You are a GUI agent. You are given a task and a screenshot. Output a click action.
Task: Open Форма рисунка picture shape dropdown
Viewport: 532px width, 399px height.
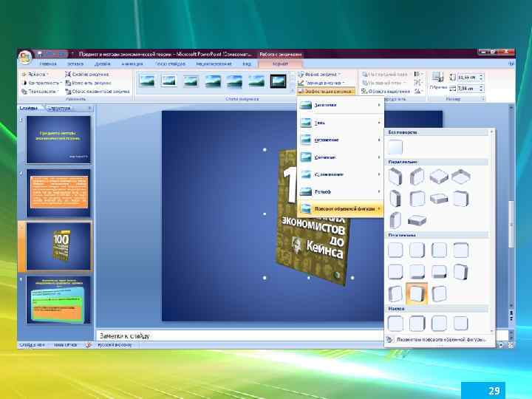(x=319, y=74)
